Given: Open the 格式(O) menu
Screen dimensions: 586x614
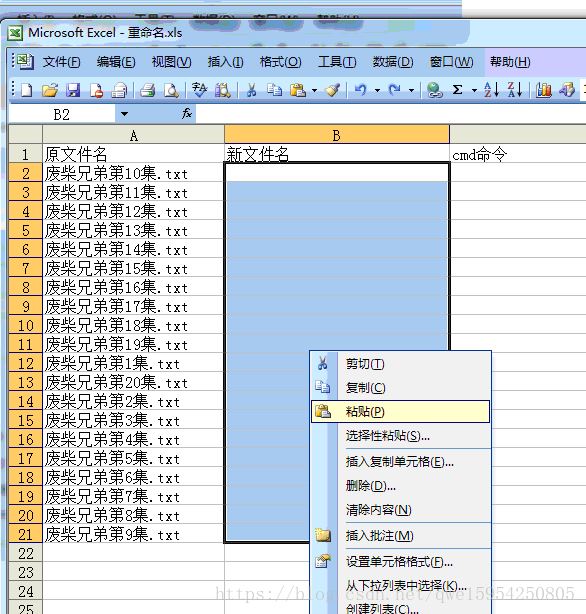Looking at the screenshot, I should 280,62.
